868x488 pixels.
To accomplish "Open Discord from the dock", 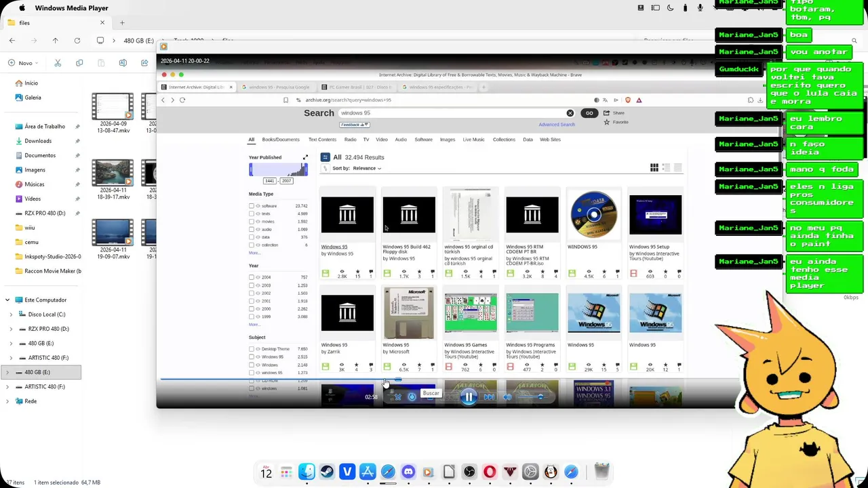I will pos(408,472).
